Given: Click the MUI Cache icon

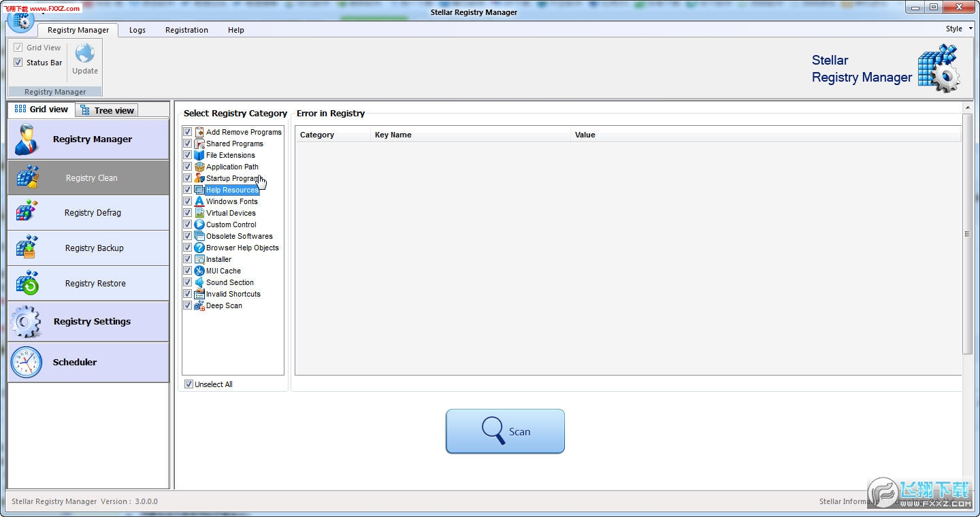Looking at the screenshot, I should 199,271.
